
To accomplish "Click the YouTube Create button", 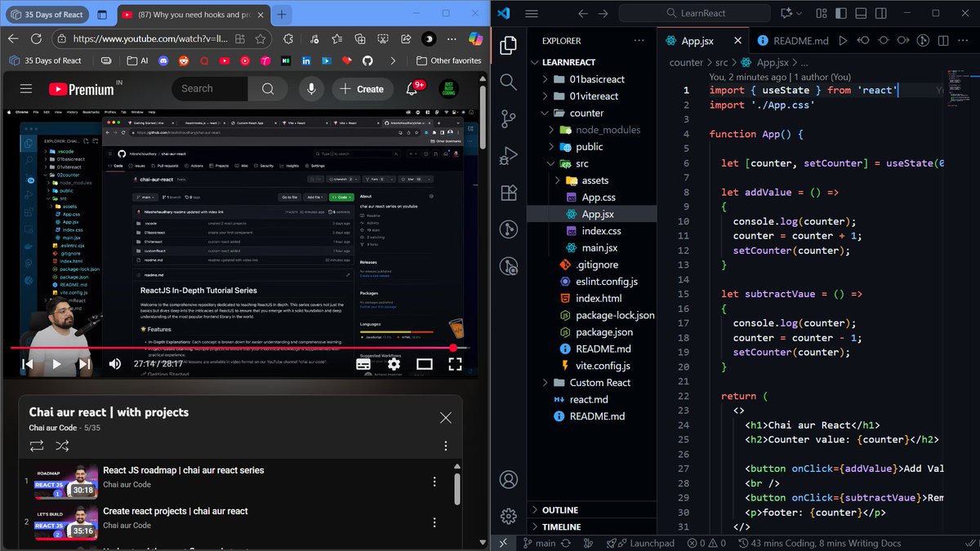I will click(361, 89).
